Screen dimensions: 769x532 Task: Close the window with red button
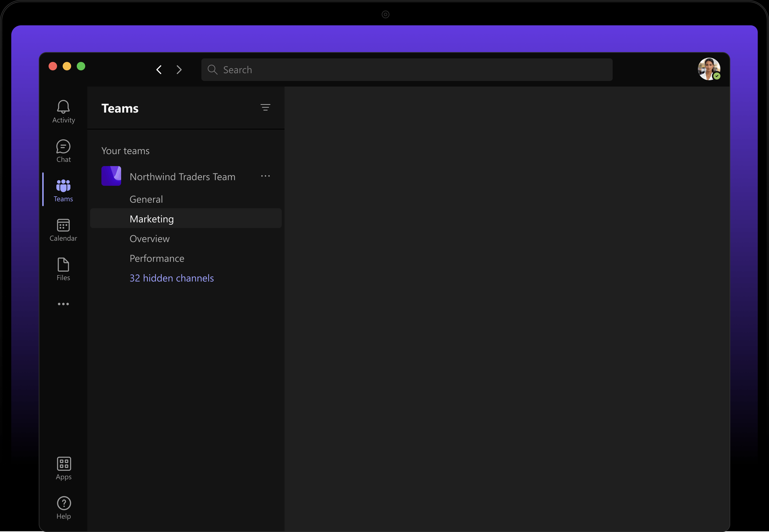tap(53, 66)
